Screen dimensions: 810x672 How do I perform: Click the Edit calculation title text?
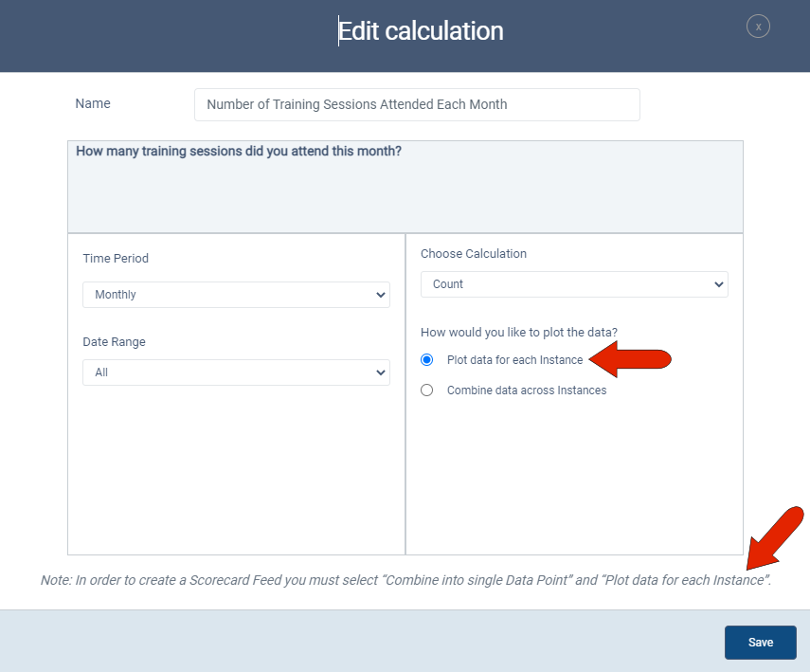[x=421, y=31]
